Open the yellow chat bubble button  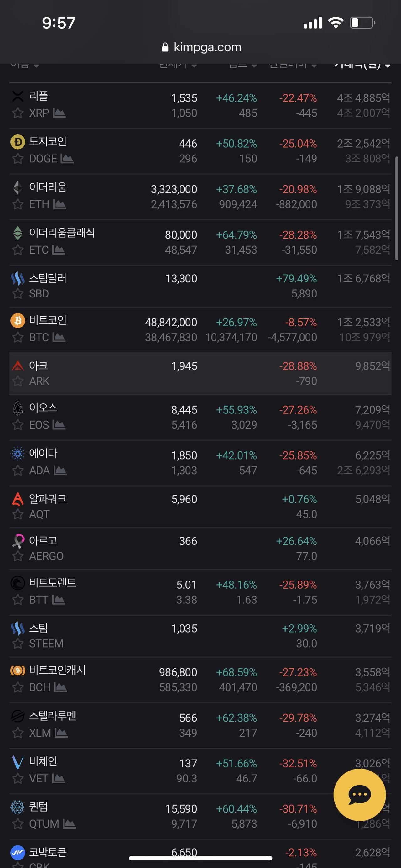pos(359,795)
